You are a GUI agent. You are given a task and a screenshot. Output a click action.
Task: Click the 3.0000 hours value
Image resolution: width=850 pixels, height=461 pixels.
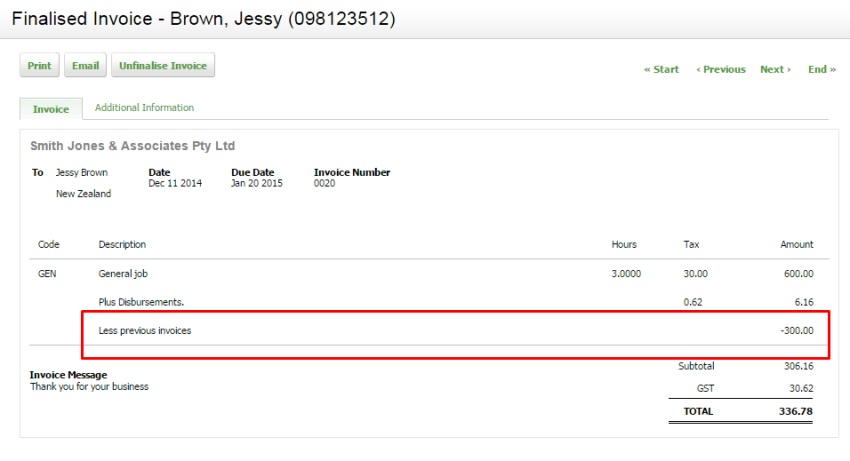click(626, 274)
